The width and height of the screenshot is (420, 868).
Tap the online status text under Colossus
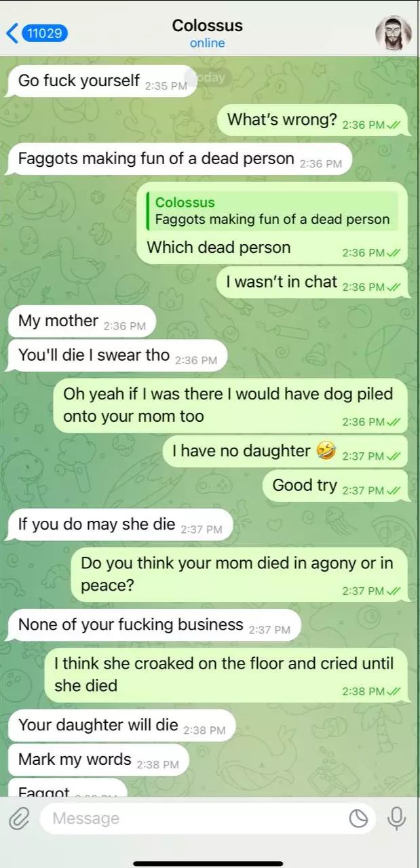[x=208, y=43]
